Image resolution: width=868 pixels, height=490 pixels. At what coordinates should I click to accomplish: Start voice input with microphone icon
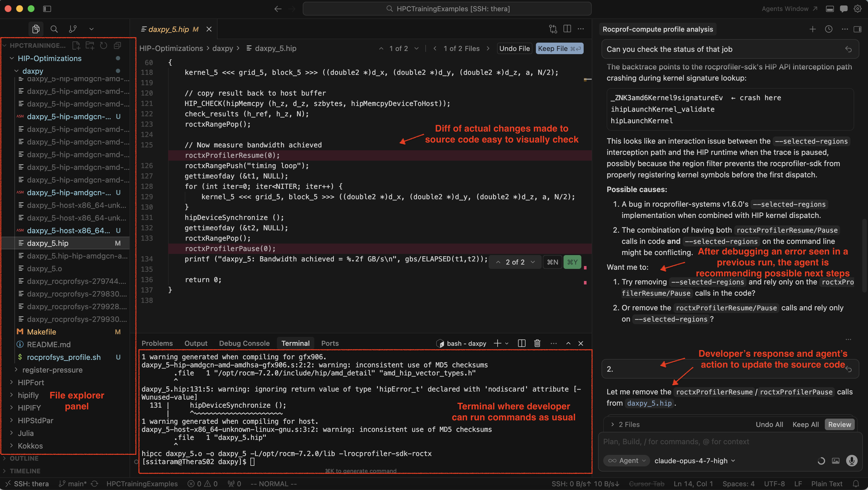(852, 461)
